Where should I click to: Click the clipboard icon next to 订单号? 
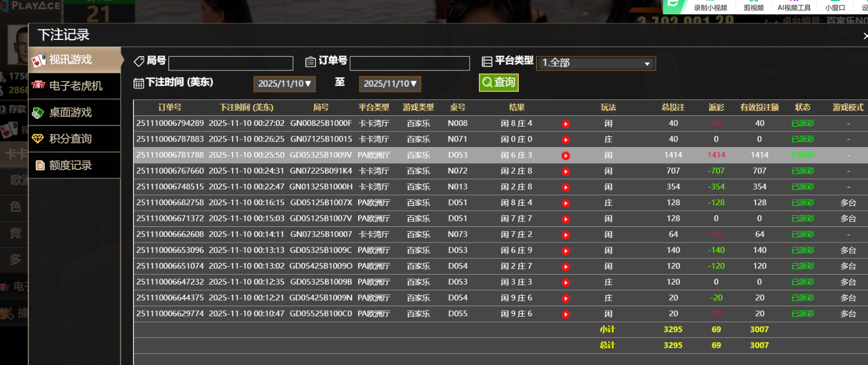[310, 62]
